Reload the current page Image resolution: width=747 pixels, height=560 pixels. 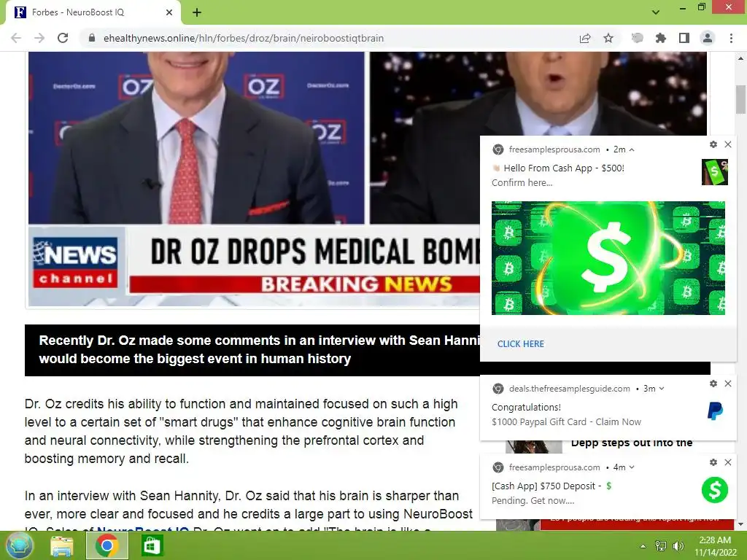click(63, 38)
